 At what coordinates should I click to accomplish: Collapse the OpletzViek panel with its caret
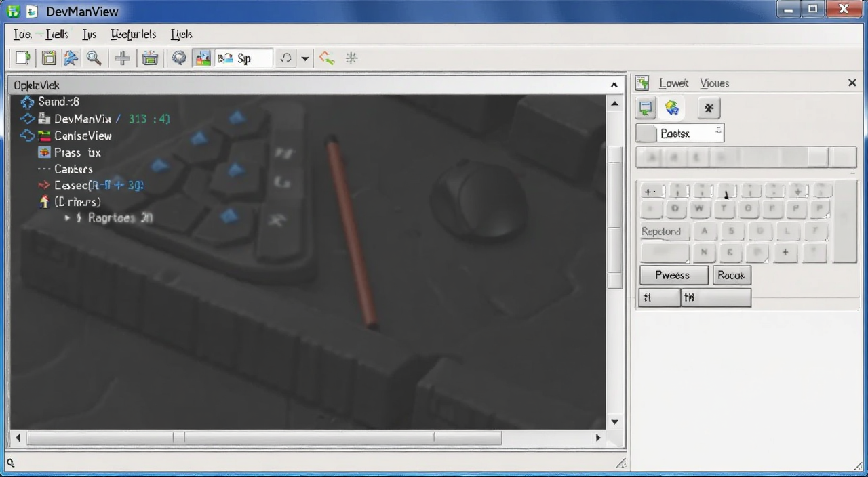click(x=614, y=85)
